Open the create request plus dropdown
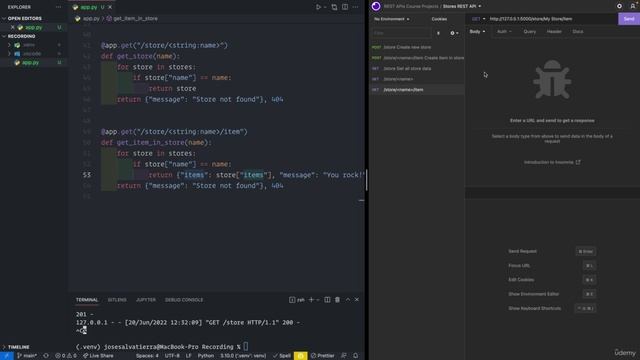 coord(454,33)
